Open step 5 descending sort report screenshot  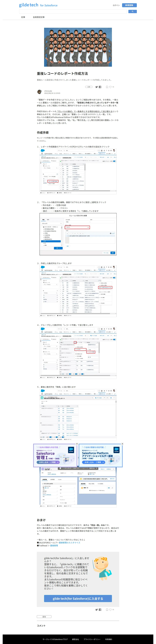click(78, 415)
